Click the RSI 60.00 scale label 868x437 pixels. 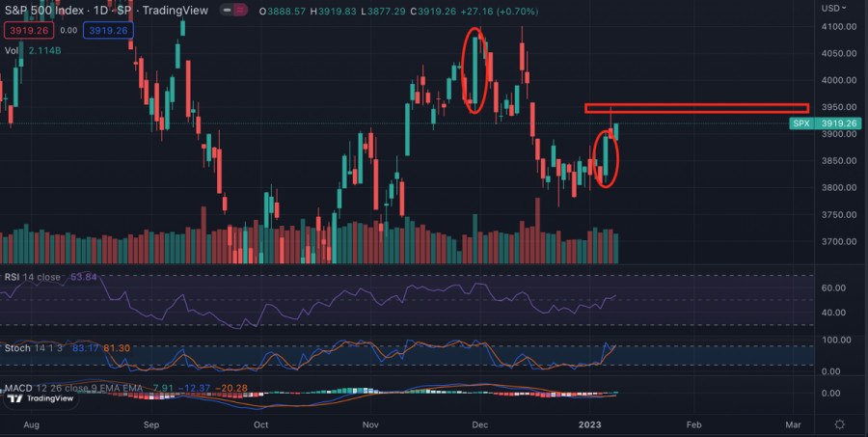pos(833,288)
